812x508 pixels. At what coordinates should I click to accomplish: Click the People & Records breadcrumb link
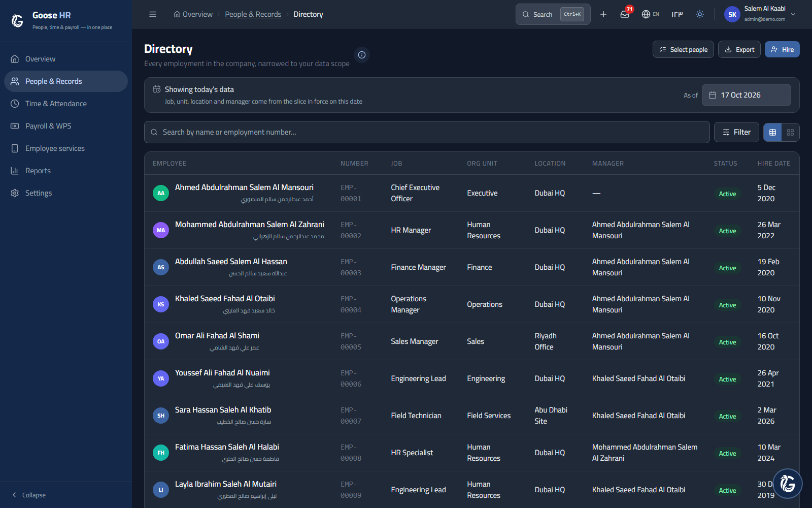[253, 14]
